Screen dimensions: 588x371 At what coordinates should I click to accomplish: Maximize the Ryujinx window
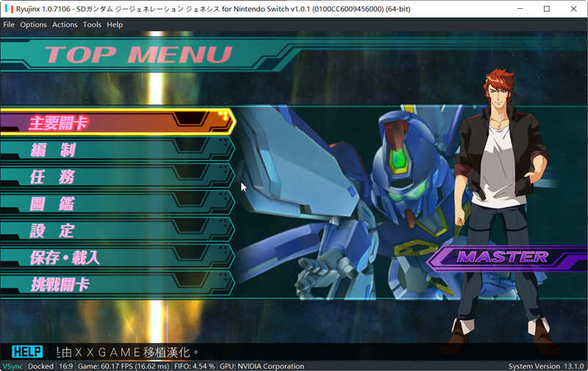coord(547,9)
